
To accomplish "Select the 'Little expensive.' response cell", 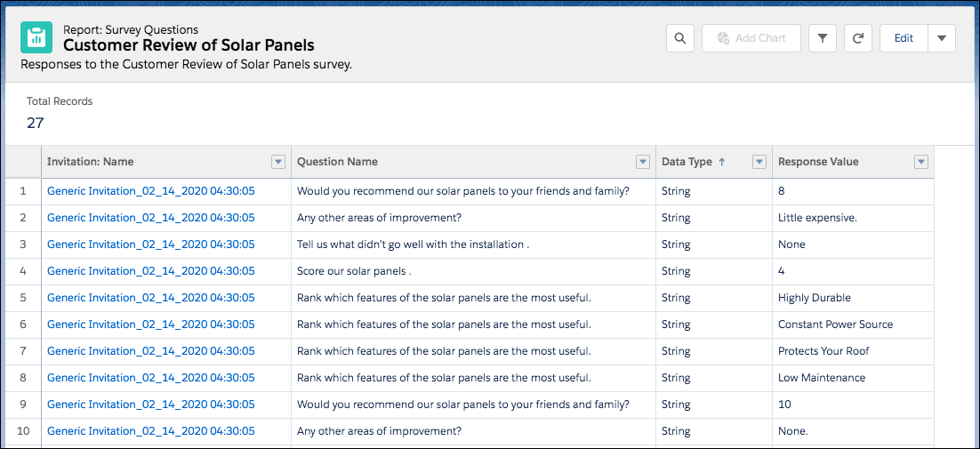I will (x=853, y=218).
